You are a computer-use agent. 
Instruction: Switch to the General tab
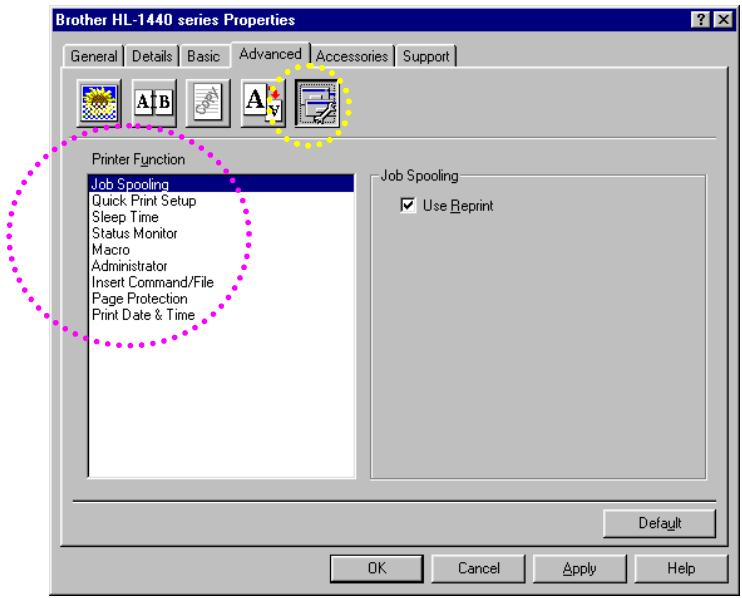[94, 56]
